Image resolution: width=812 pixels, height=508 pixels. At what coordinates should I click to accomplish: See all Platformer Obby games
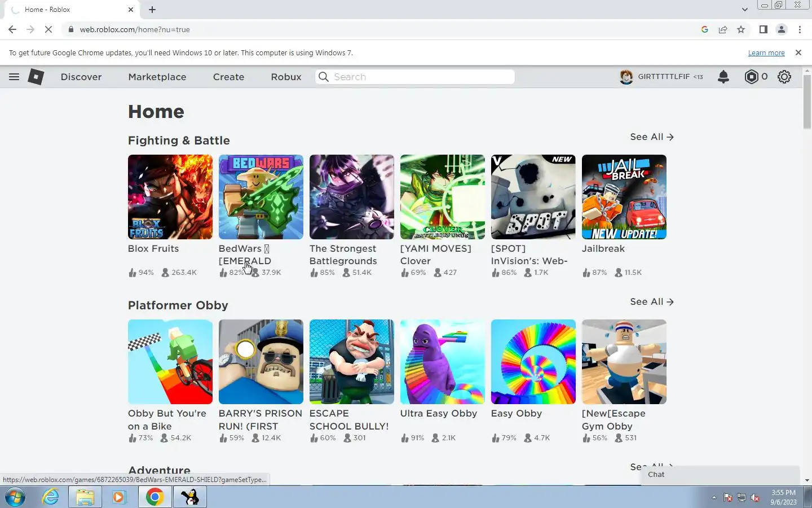click(652, 301)
